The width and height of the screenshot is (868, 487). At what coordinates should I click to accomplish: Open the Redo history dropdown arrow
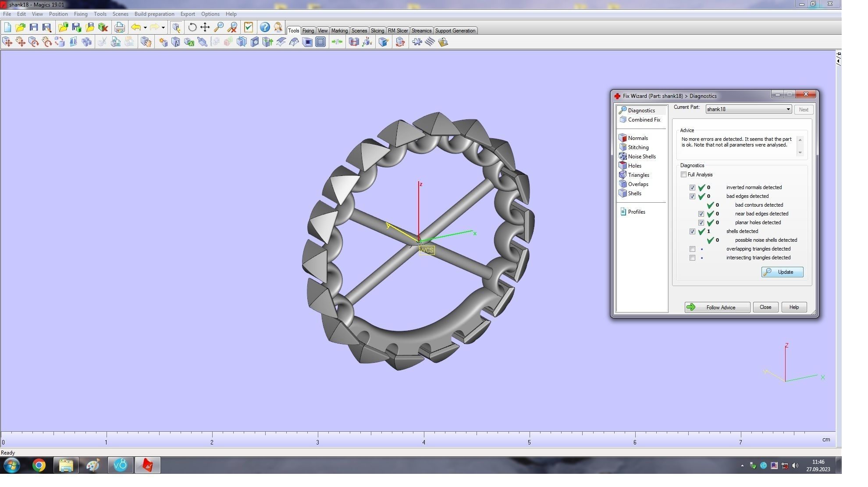click(x=163, y=28)
